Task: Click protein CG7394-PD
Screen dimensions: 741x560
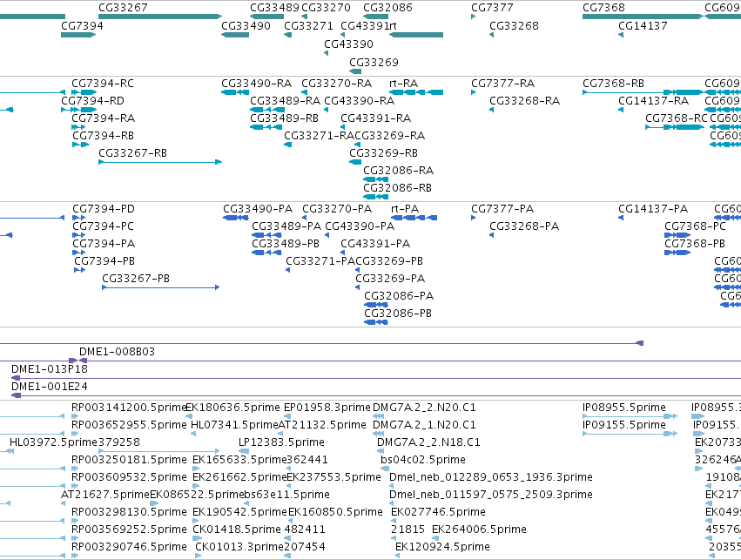Action: click(x=78, y=218)
